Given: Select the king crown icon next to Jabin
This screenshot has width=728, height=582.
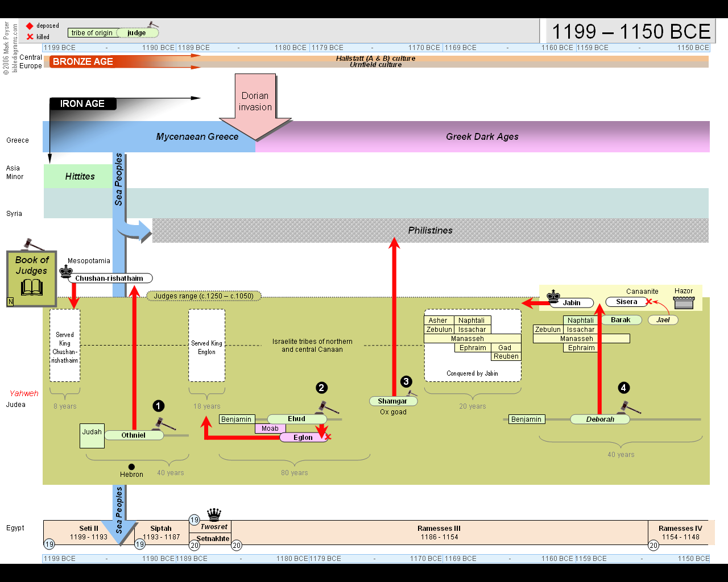Looking at the screenshot, I should [553, 295].
